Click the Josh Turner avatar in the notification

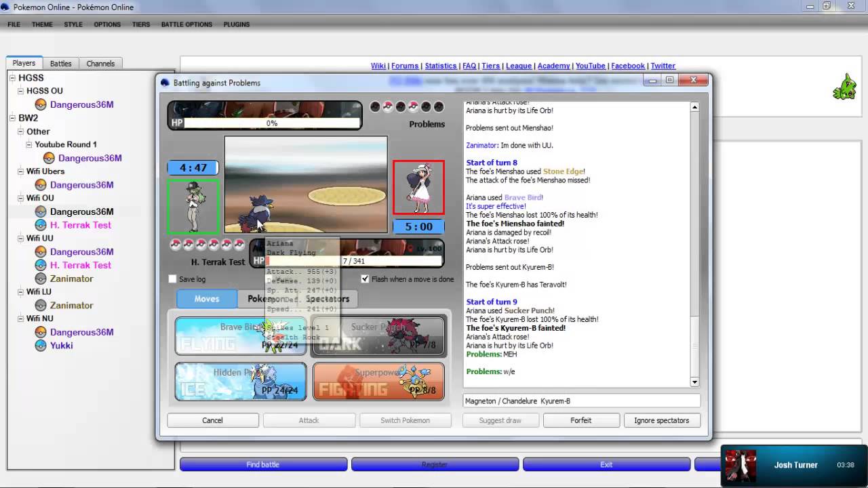[x=740, y=465]
